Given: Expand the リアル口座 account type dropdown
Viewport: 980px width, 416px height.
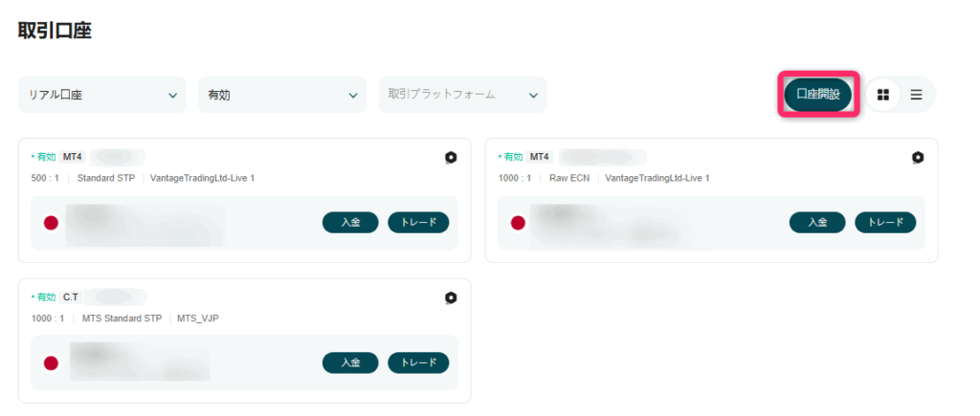Looking at the screenshot, I should (x=102, y=95).
